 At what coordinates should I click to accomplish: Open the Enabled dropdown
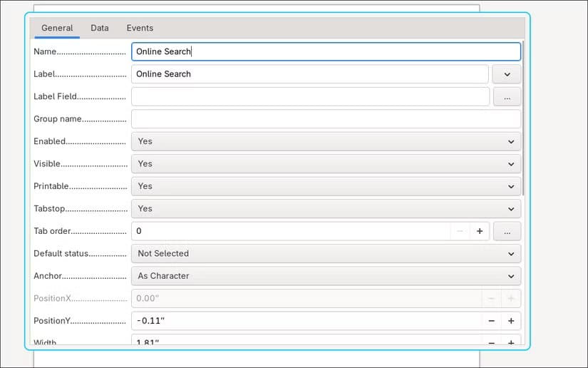click(x=326, y=141)
